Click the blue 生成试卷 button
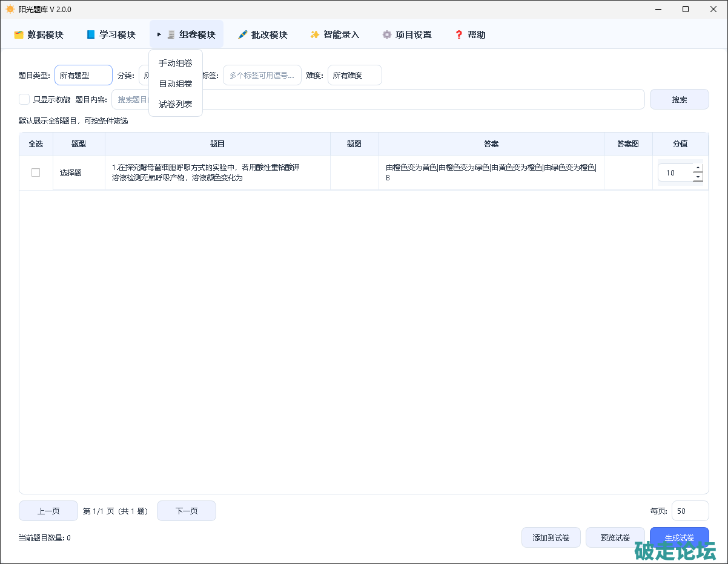 tap(679, 537)
